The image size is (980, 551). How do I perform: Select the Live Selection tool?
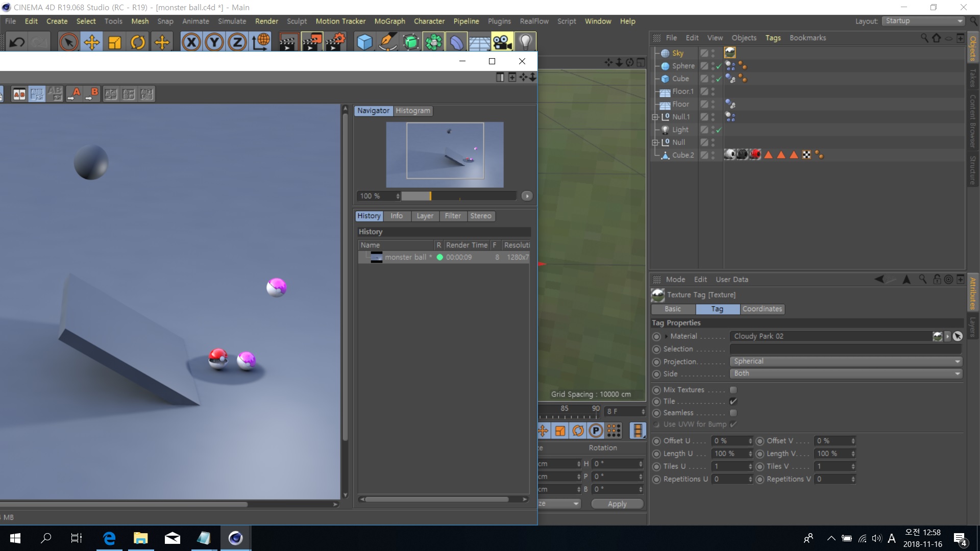(x=68, y=42)
